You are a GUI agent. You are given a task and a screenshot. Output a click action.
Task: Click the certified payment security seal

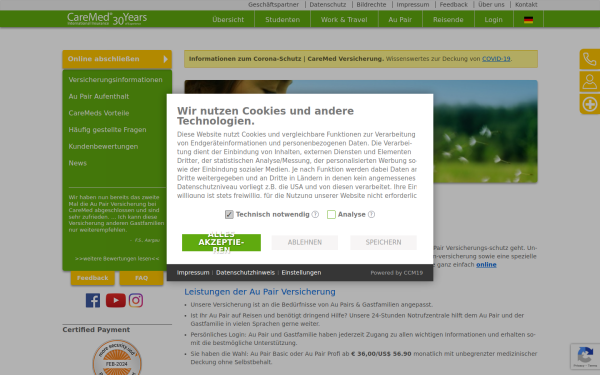pos(117,357)
